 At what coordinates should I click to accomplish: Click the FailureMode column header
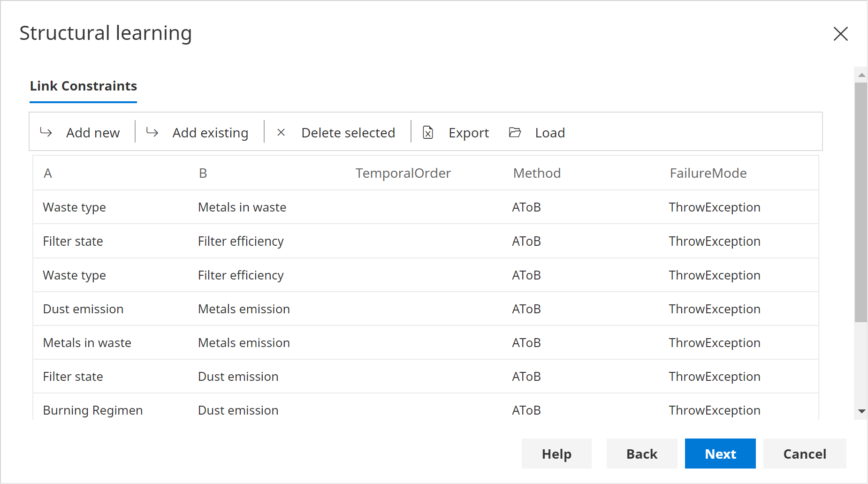click(x=708, y=173)
